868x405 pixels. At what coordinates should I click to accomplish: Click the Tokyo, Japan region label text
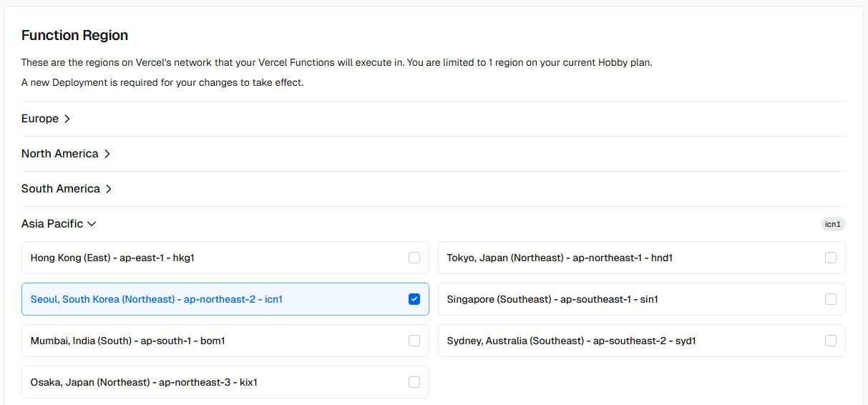pyautogui.click(x=560, y=258)
